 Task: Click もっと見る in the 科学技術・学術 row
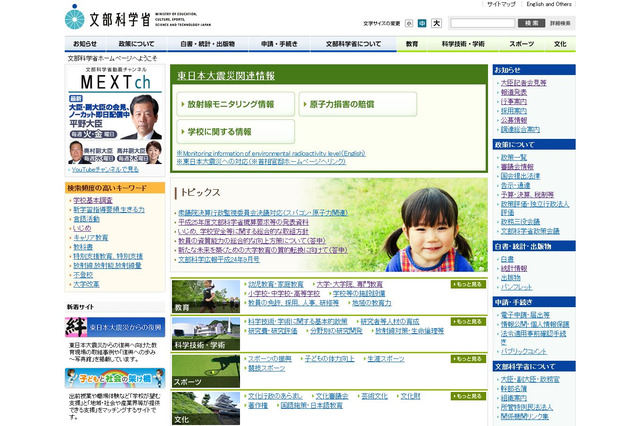pyautogui.click(x=468, y=322)
